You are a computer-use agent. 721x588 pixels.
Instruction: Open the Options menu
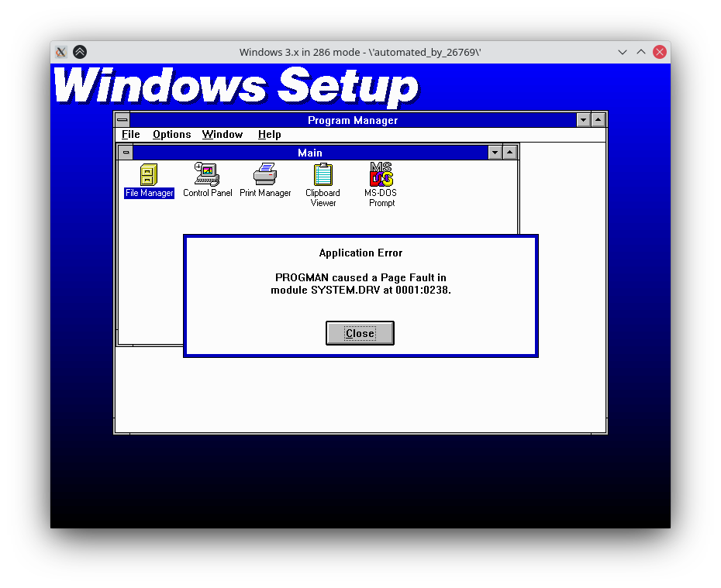(x=171, y=135)
